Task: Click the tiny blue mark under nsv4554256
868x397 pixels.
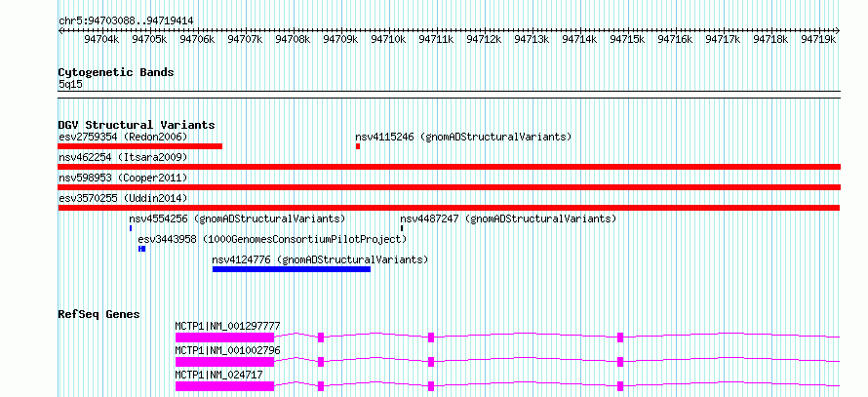Action: (131, 228)
